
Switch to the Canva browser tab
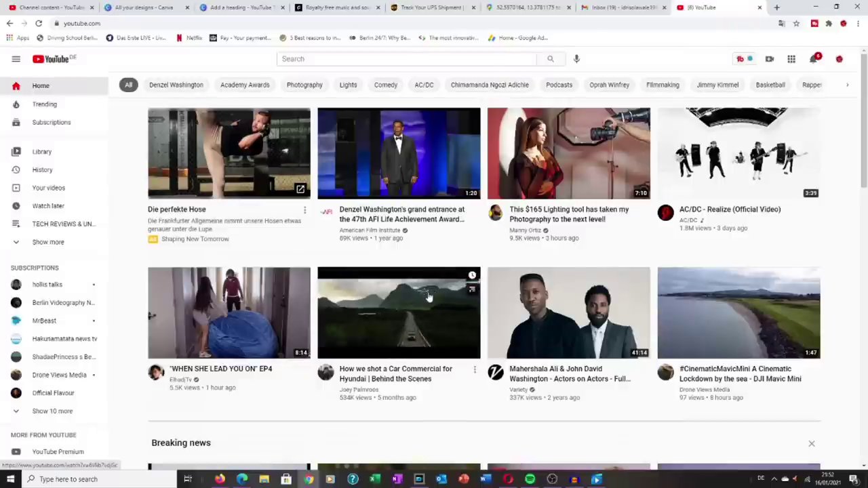click(142, 7)
